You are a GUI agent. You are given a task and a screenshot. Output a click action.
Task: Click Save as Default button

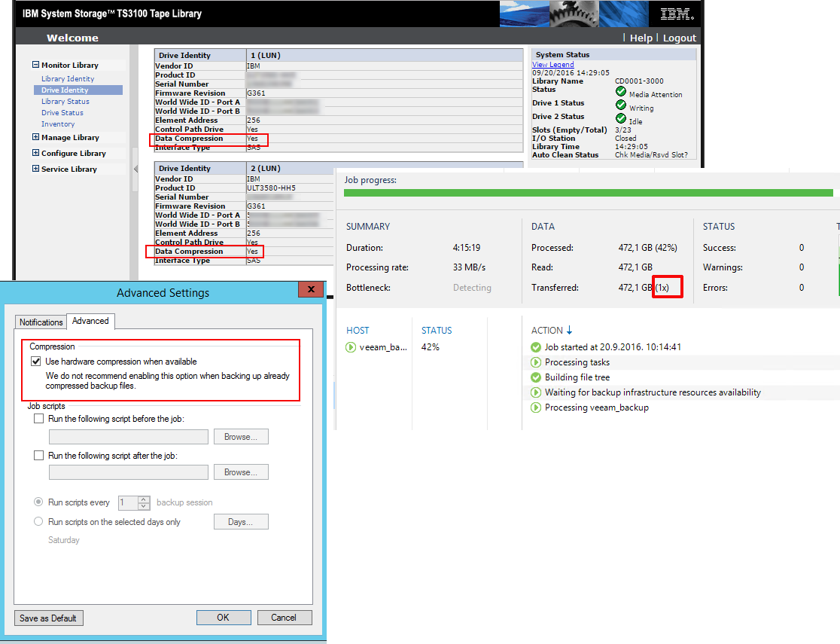pyautogui.click(x=48, y=618)
